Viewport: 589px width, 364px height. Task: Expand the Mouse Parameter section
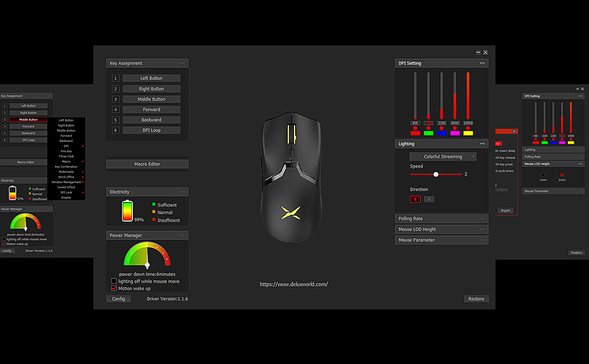click(441, 240)
